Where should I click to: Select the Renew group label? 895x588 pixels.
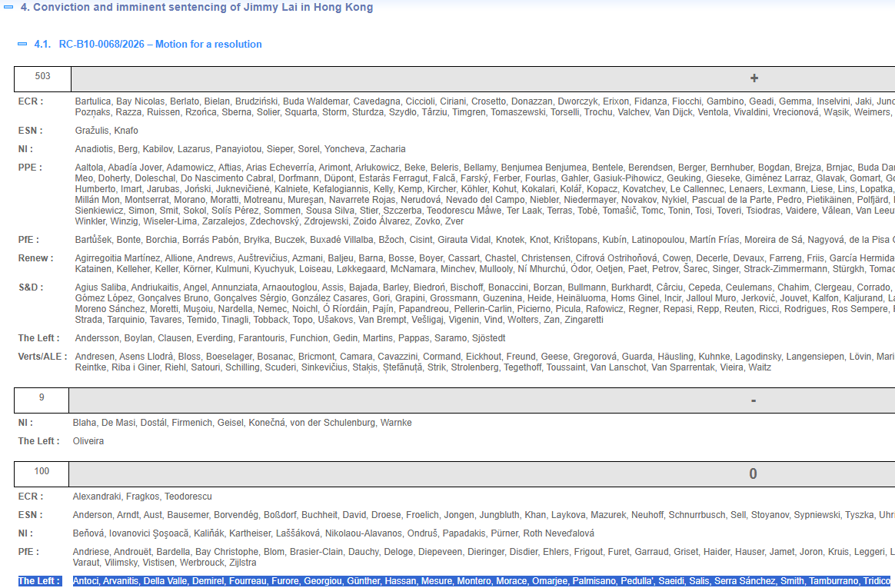pyautogui.click(x=36, y=258)
